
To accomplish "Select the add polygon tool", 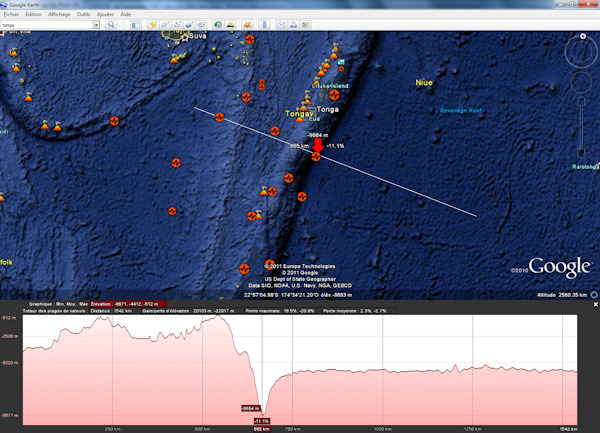I will (x=165, y=25).
